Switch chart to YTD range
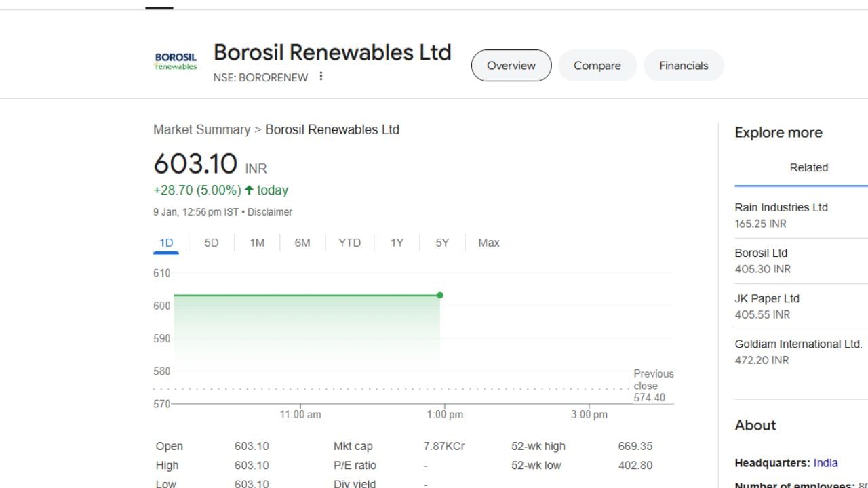The width and height of the screenshot is (868, 488). [x=349, y=243]
